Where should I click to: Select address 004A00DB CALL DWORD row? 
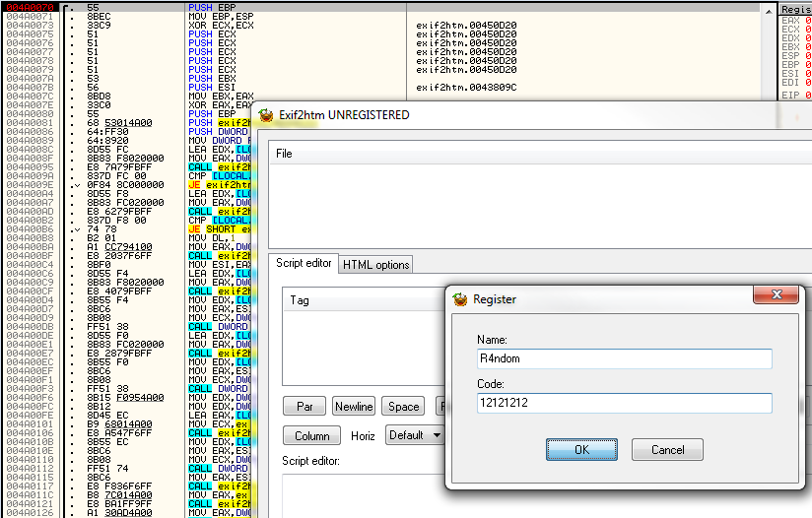pyautogui.click(x=127, y=327)
